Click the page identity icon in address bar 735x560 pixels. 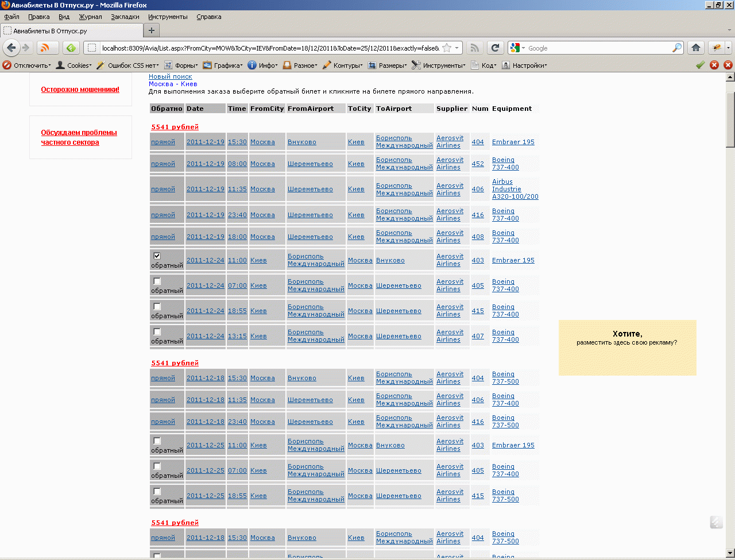pos(92,48)
